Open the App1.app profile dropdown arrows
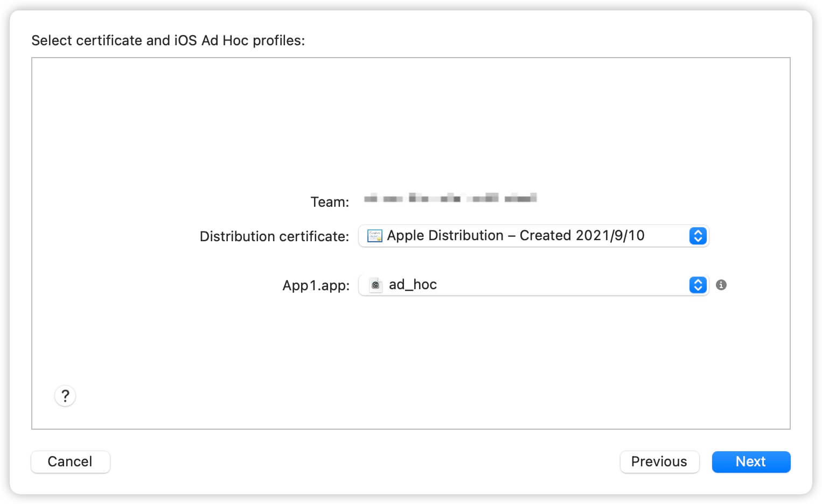Viewport: 822px width, 504px height. [698, 285]
